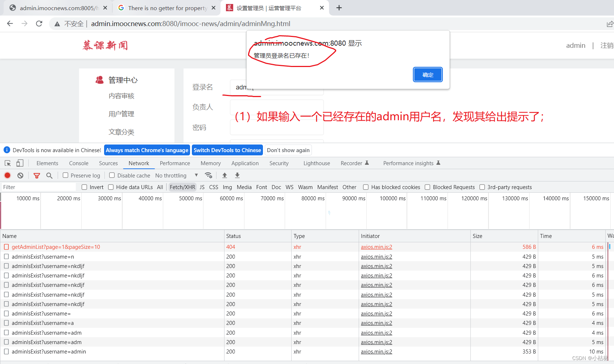This screenshot has width=614, height=364.
Task: Select the inspect element tool in DevTools
Action: [7, 163]
